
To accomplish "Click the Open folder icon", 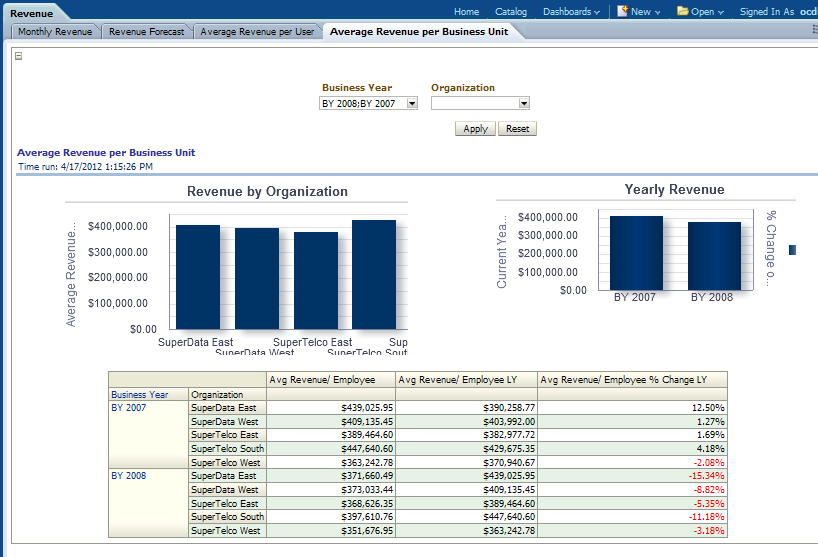I will [683, 12].
